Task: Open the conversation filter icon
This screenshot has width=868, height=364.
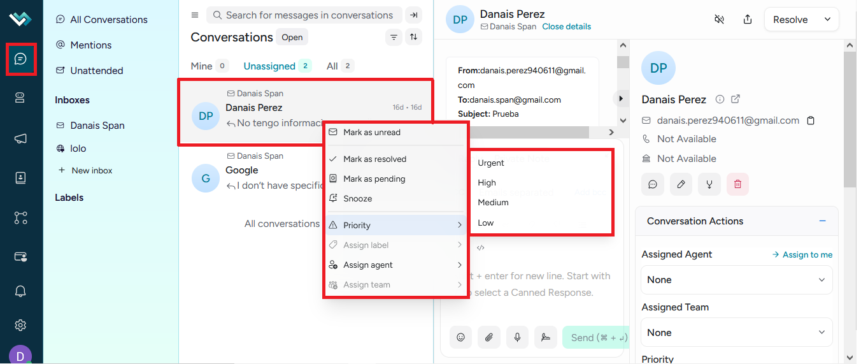Action: pos(394,38)
